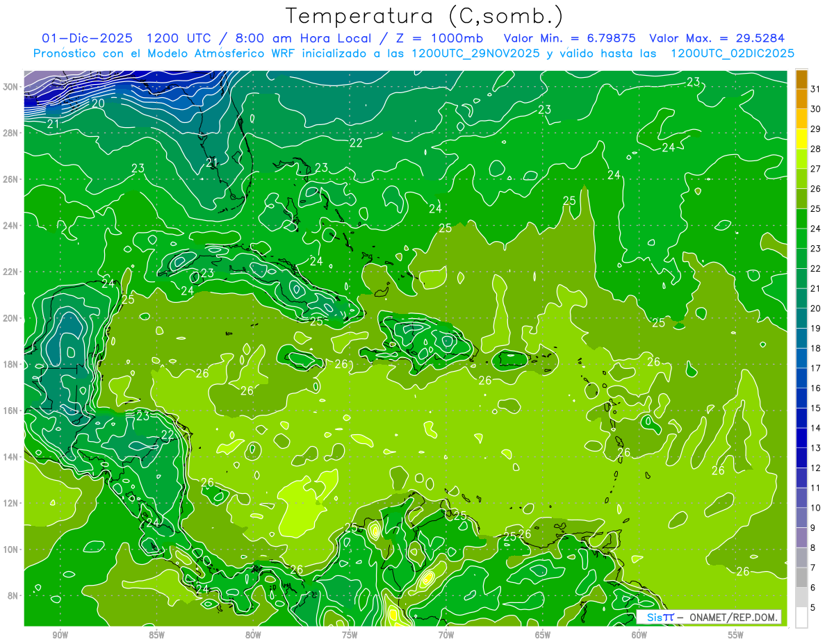Click the "Valor Max. = 29.5284" value
Screen dimensions: 834x644
[716, 38]
